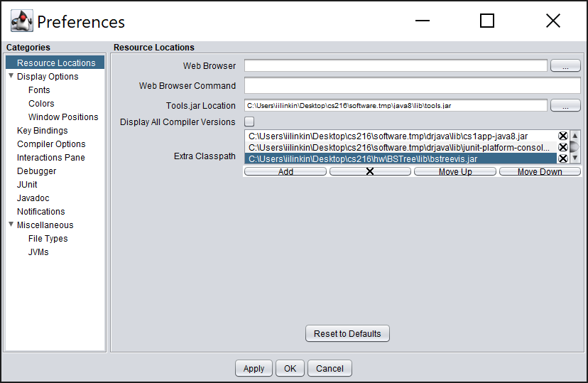Browse for Web Browser location
Screen dimensions: 588x383
[565, 66]
